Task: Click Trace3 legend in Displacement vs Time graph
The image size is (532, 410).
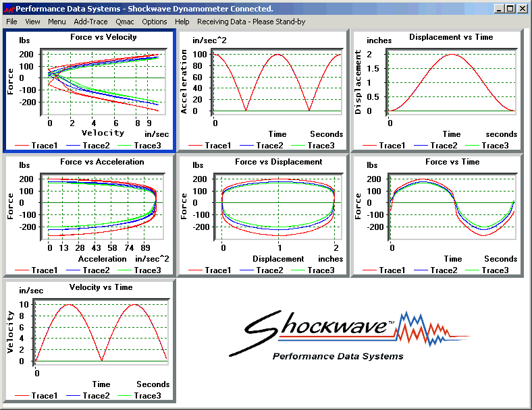Action: (487, 146)
